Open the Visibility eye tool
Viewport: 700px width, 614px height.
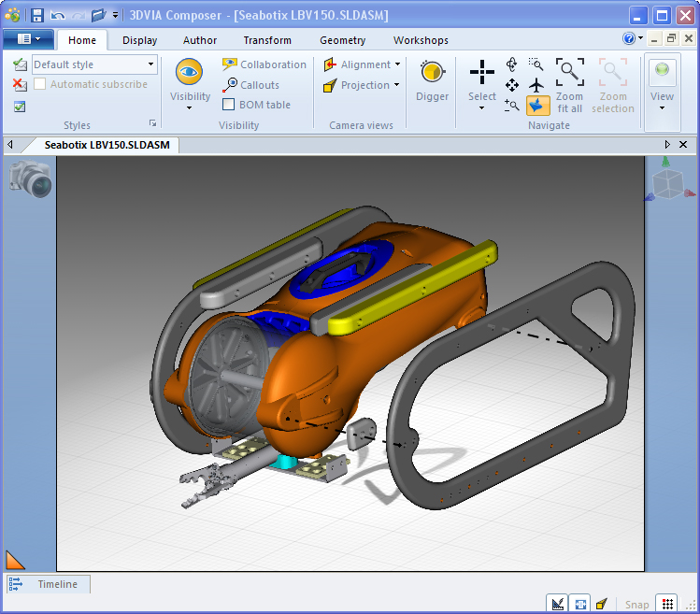190,73
